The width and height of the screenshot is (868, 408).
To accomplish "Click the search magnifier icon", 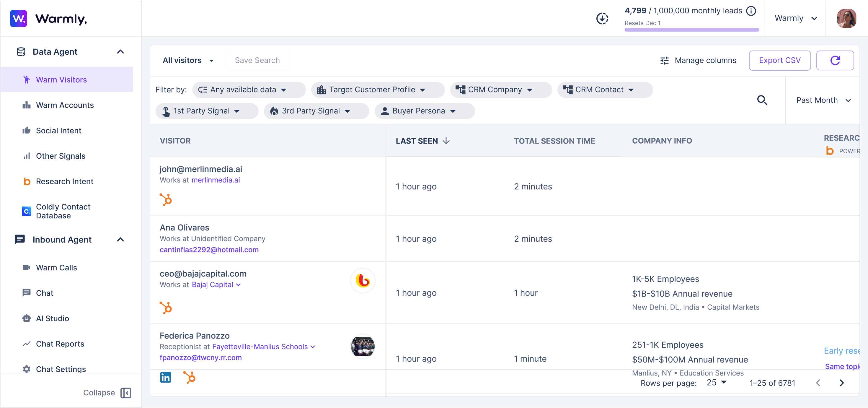I will click(x=762, y=100).
